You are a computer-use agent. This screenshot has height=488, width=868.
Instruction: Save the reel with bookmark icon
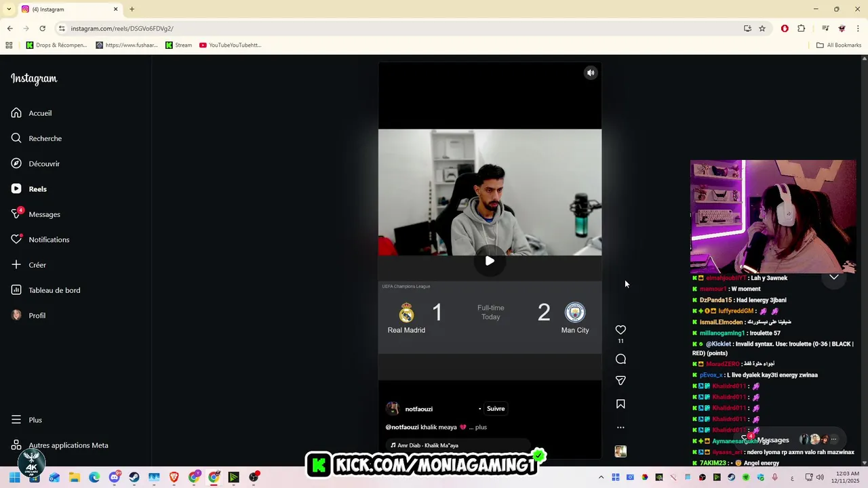pyautogui.click(x=620, y=404)
